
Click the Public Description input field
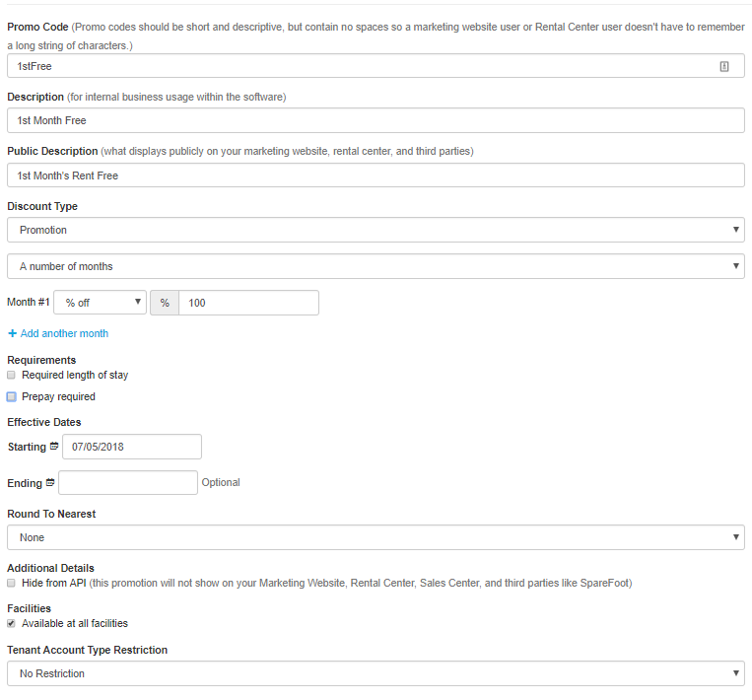[x=376, y=175]
